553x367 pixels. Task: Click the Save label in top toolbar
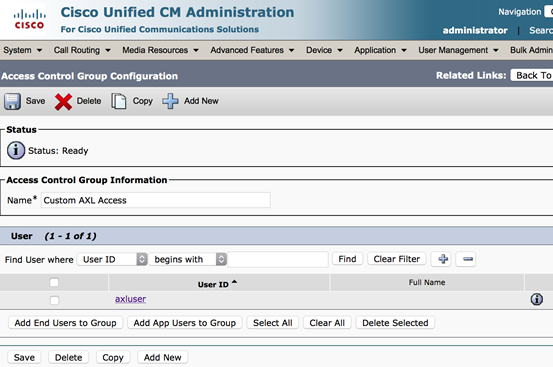(35, 101)
